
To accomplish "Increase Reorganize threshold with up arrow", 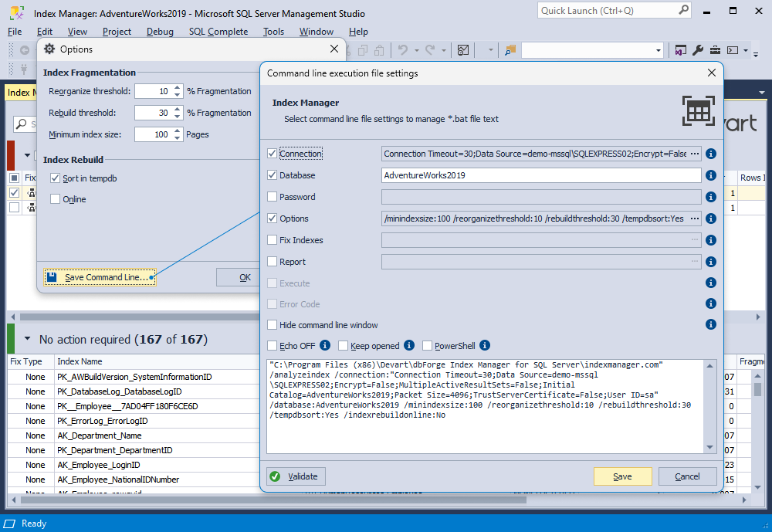I will pyautogui.click(x=178, y=88).
